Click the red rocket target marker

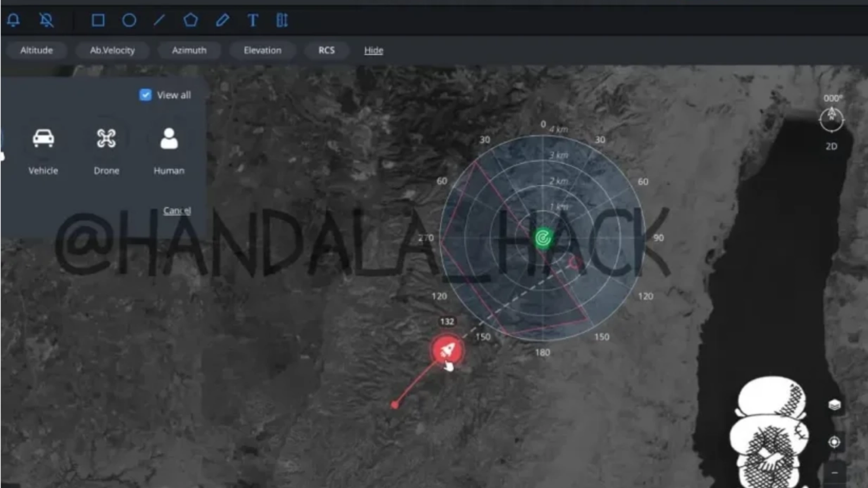point(447,350)
